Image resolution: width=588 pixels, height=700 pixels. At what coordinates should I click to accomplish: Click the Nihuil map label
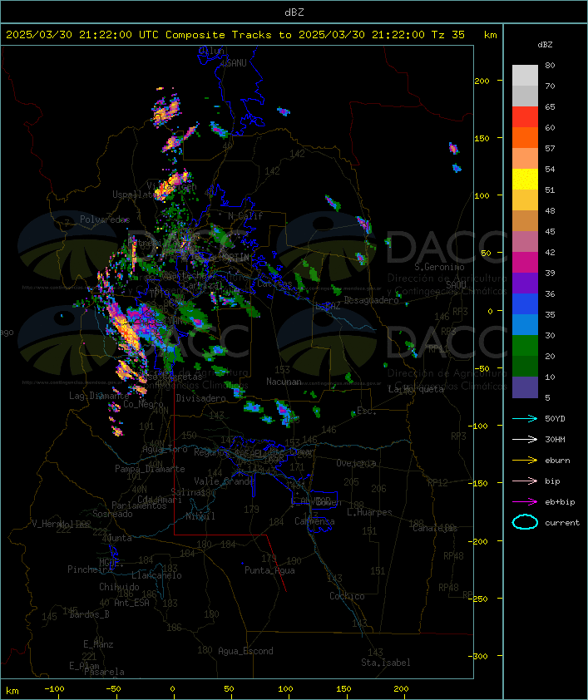tap(200, 516)
